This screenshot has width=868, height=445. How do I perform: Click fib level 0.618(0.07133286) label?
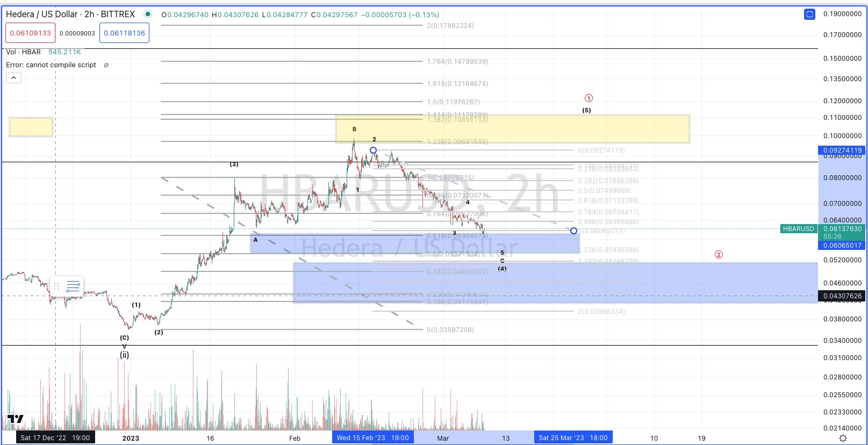(x=608, y=200)
